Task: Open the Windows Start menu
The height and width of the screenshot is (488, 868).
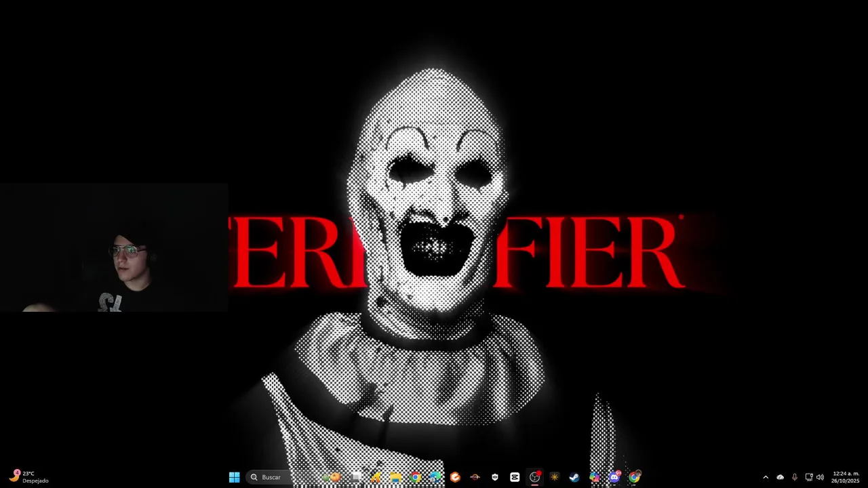Action: pyautogui.click(x=234, y=477)
